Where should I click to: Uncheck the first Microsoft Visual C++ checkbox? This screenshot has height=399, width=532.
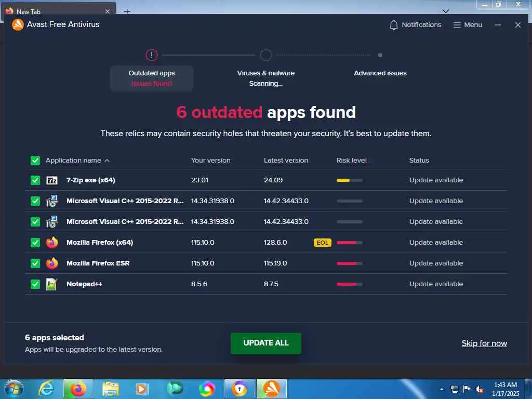[35, 201]
